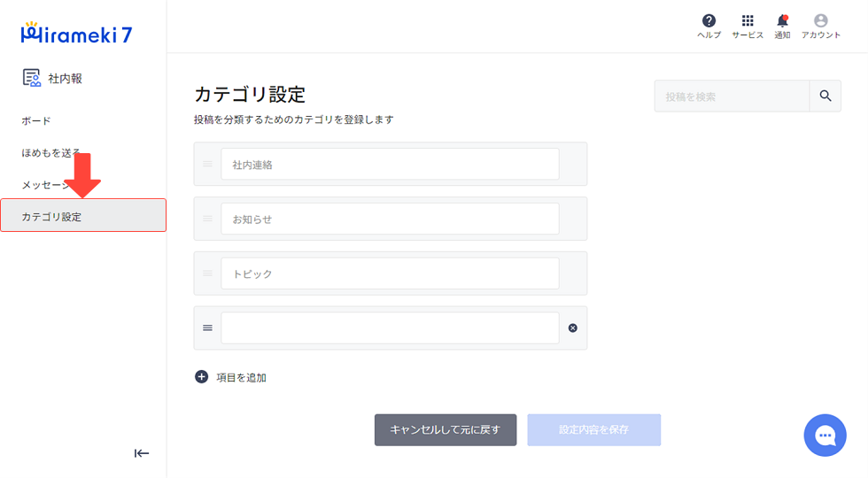868x478 pixels.
Task: Open the Help question mark icon
Action: [x=709, y=21]
